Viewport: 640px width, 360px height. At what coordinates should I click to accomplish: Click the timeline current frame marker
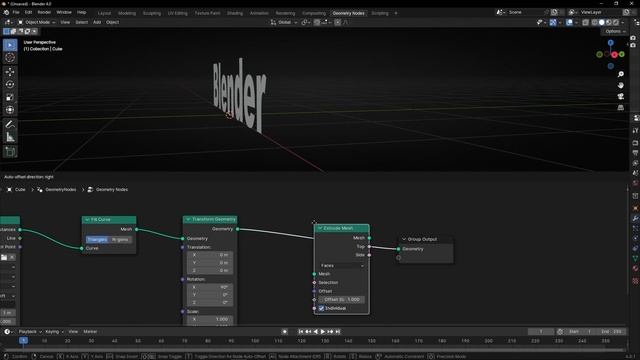click(23, 340)
